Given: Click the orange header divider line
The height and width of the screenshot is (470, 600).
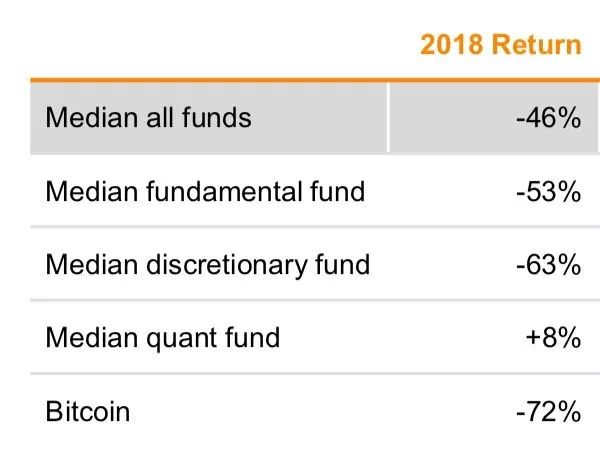Looking at the screenshot, I should pos(315,80).
